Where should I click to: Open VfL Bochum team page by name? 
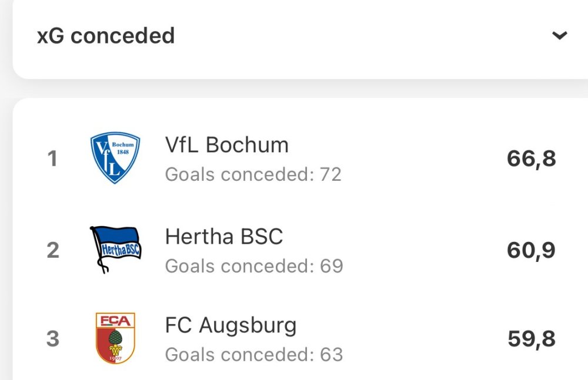tap(227, 145)
